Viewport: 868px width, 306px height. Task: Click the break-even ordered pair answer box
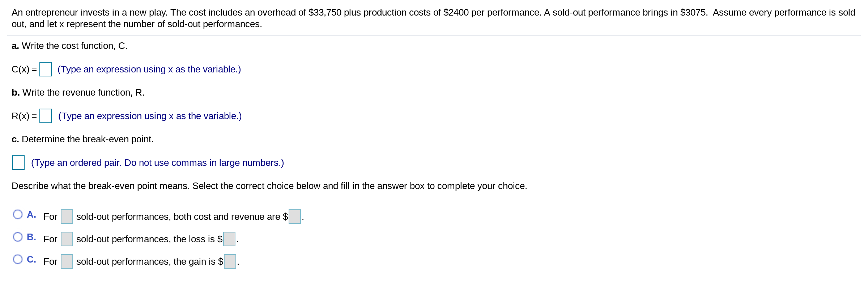point(18,163)
